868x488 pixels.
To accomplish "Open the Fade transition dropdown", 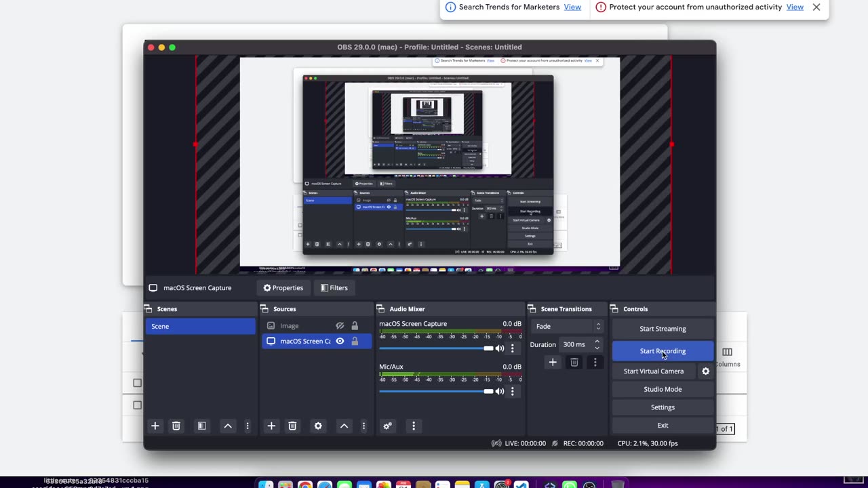I will point(566,327).
